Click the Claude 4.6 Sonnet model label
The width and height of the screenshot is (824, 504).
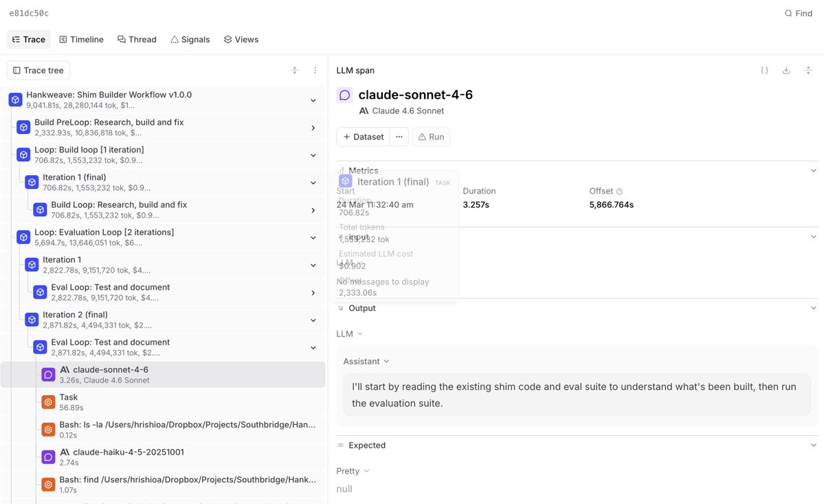pos(408,111)
